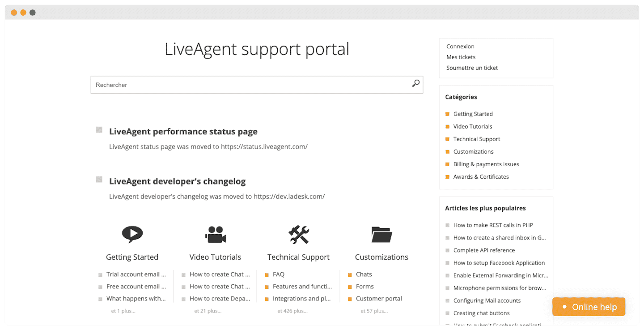Click the LiveAgent support portal title
Screen dimensions: 644x330
coord(257,49)
